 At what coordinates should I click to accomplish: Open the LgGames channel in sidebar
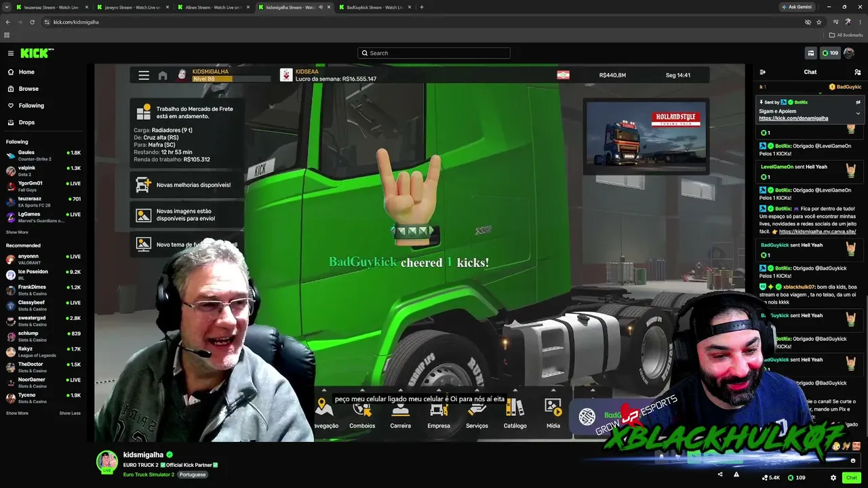click(43, 217)
